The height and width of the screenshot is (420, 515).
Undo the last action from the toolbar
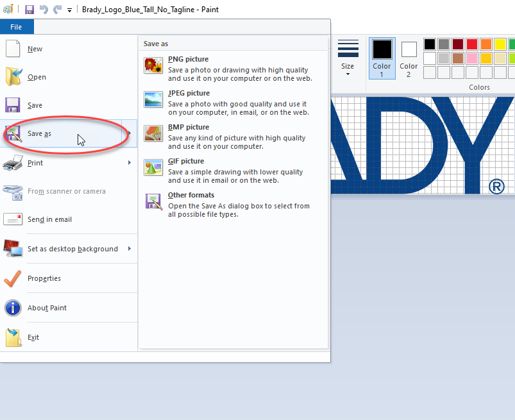pyautogui.click(x=42, y=9)
